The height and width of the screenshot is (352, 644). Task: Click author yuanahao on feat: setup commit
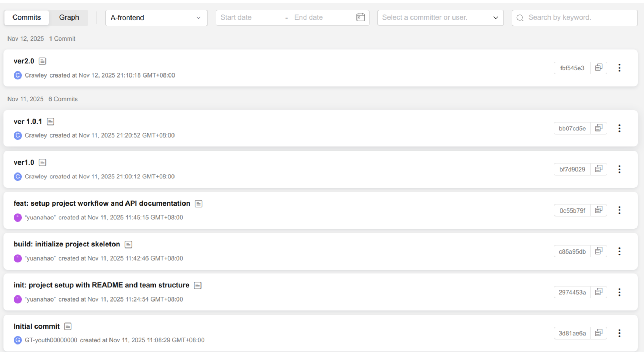coord(40,218)
